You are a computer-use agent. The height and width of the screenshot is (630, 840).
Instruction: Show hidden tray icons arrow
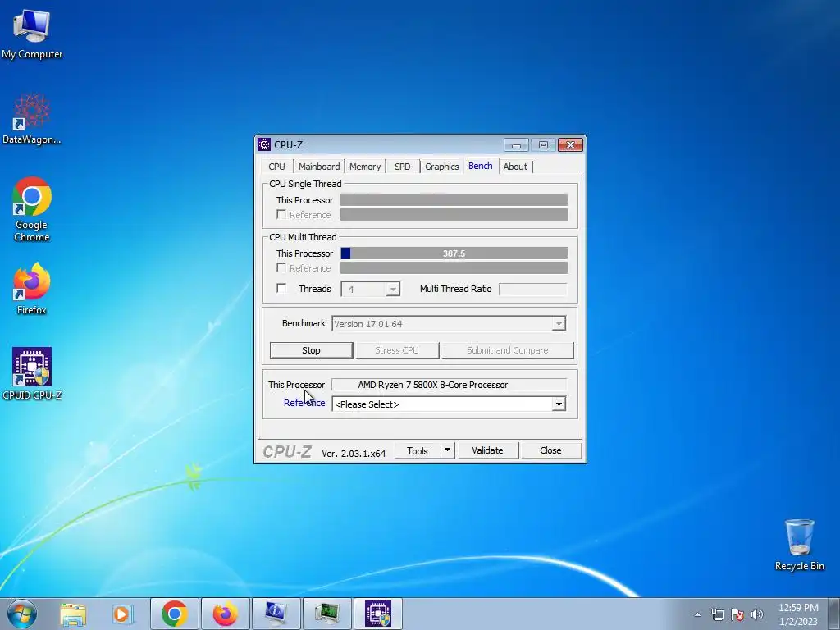[x=697, y=614]
